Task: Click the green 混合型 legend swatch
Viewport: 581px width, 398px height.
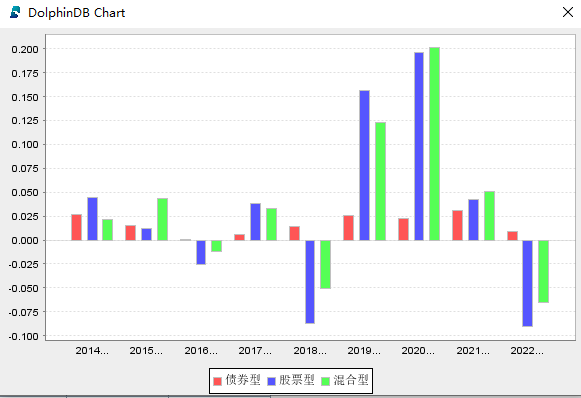Action: 325,381
